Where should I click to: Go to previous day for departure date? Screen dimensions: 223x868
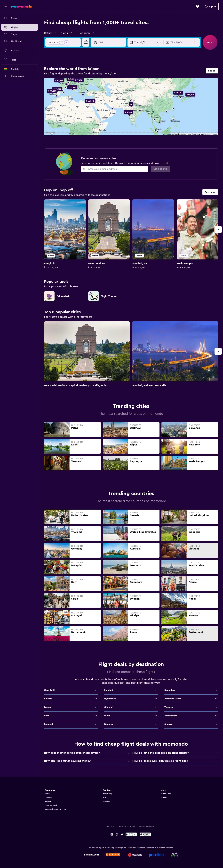pyautogui.click(x=158, y=43)
